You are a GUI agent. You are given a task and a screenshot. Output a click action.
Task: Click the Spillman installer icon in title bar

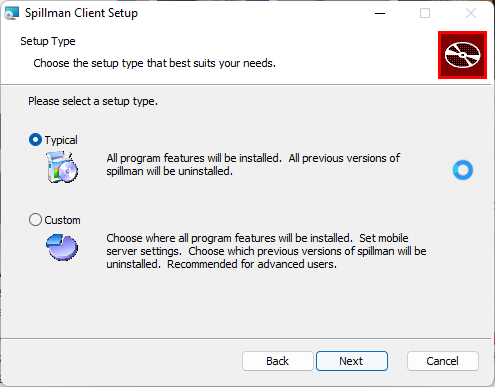click(12, 13)
